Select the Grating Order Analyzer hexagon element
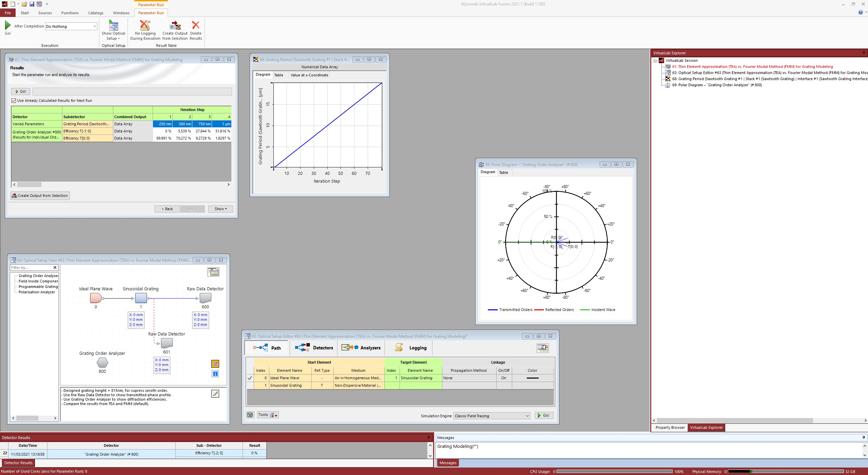The width and height of the screenshot is (868, 475). (x=102, y=363)
